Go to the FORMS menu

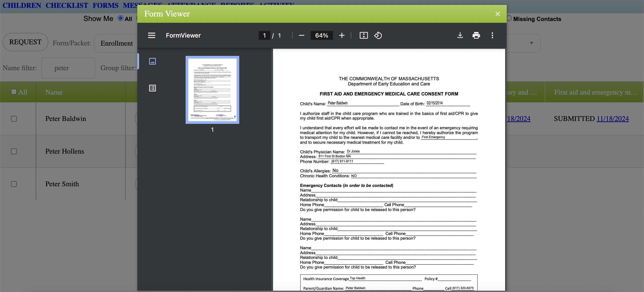click(x=106, y=5)
